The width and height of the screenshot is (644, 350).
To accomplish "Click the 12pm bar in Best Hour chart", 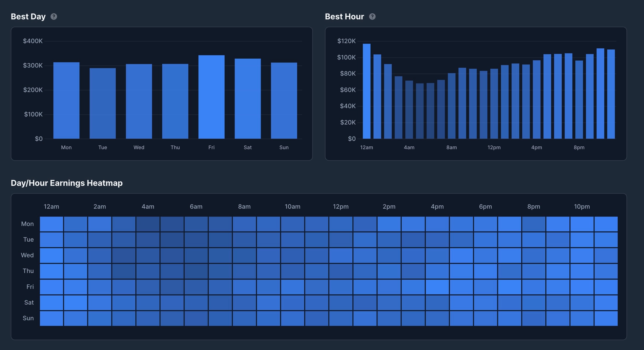I will tap(494, 104).
